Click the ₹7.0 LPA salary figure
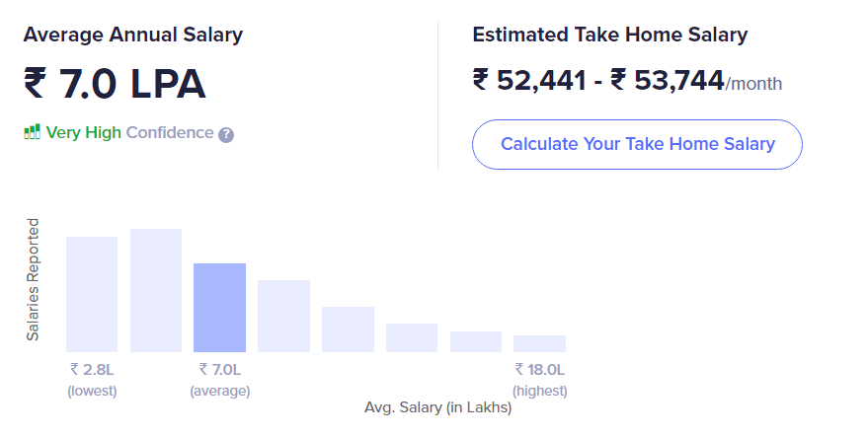The width and height of the screenshot is (868, 438). tap(115, 84)
